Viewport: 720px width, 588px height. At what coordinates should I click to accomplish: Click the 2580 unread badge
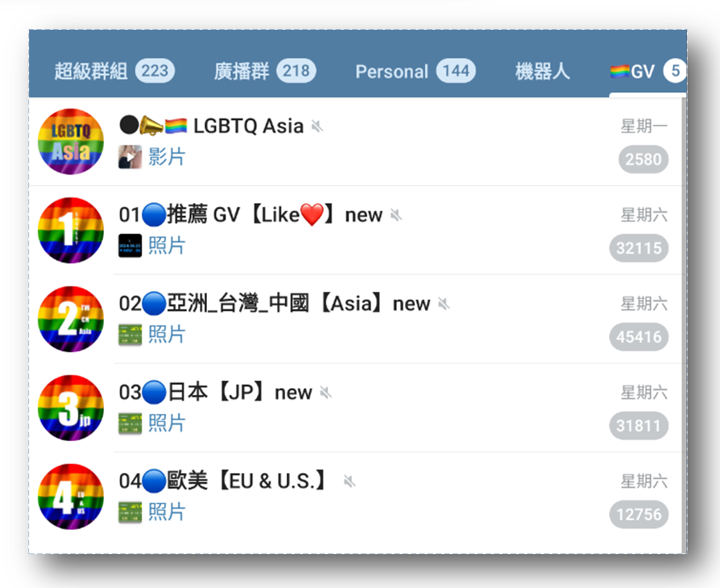pos(643,159)
